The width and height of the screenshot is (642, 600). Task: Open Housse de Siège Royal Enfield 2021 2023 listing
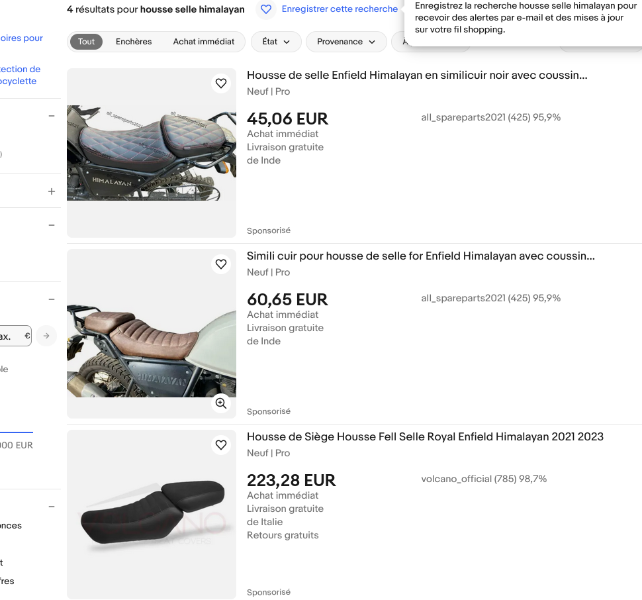pos(425,437)
